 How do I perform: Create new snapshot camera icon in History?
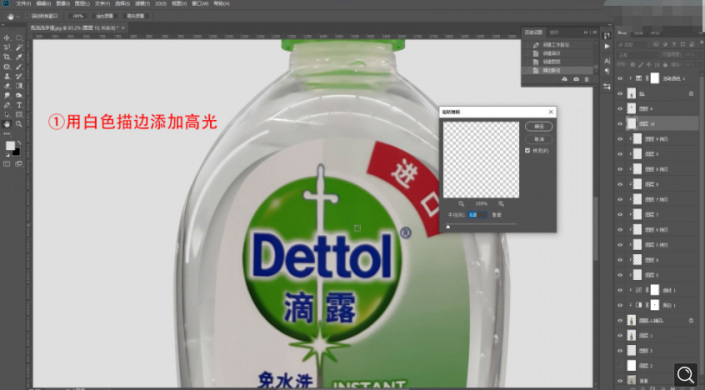(576, 79)
